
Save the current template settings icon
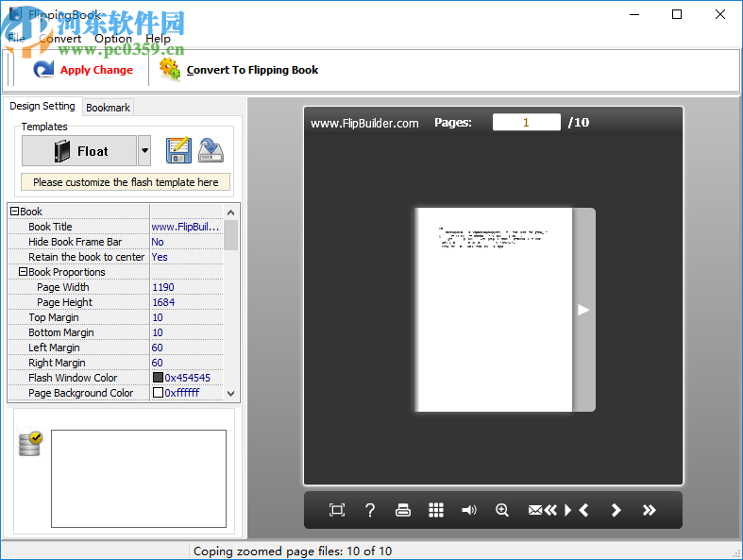tap(178, 150)
